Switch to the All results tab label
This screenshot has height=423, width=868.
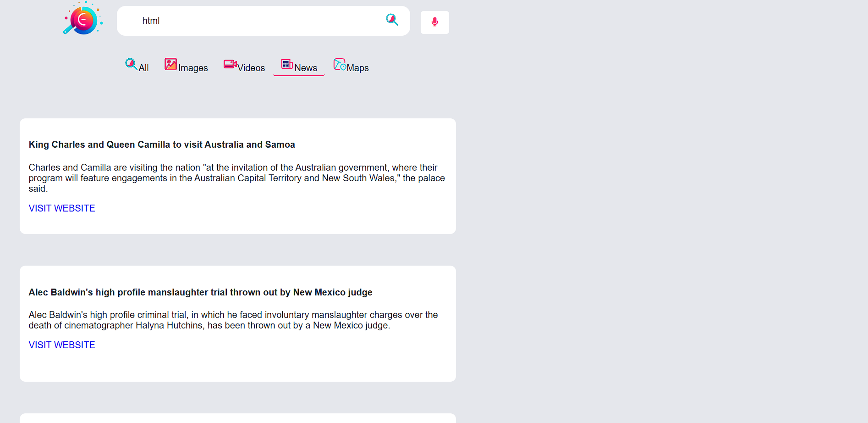tap(144, 68)
